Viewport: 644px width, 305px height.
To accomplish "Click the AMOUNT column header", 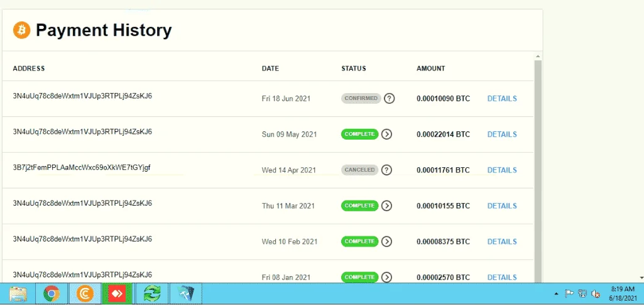I will (x=431, y=69).
